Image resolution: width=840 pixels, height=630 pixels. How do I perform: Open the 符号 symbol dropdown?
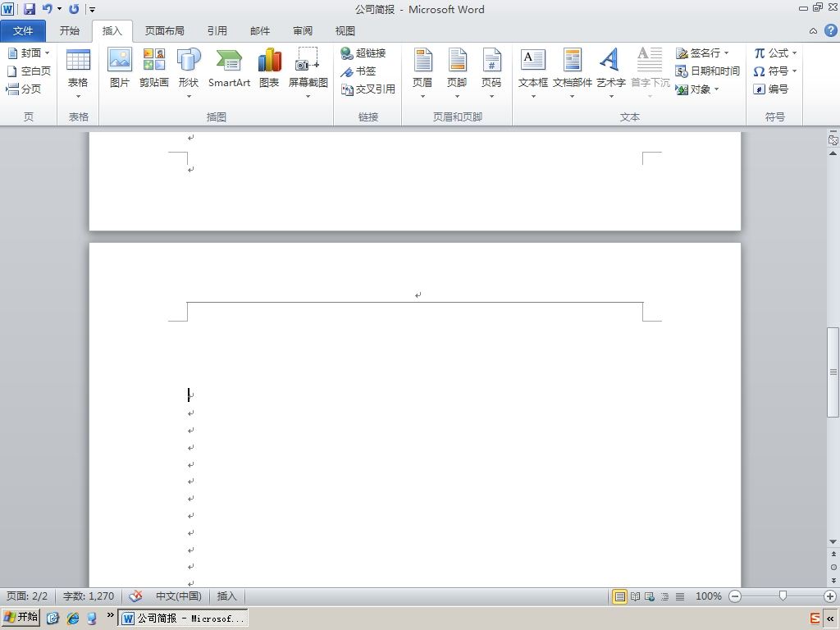[x=775, y=71]
